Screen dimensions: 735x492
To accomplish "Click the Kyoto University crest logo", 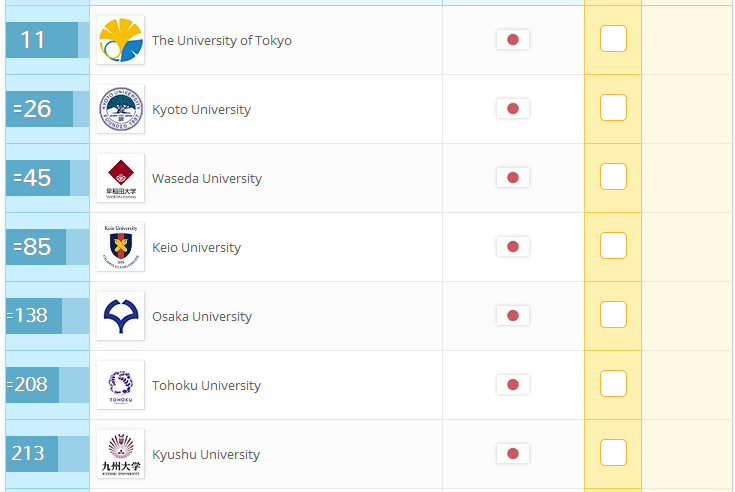I will [120, 109].
